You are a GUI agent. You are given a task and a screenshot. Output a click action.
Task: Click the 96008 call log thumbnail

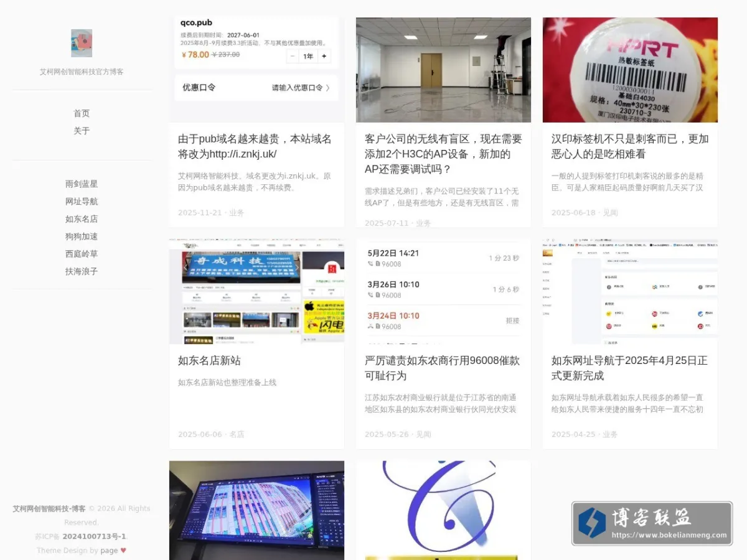click(x=443, y=291)
